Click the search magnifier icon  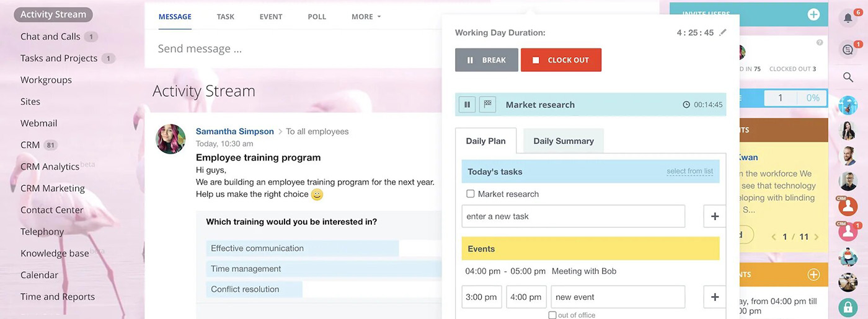848,77
